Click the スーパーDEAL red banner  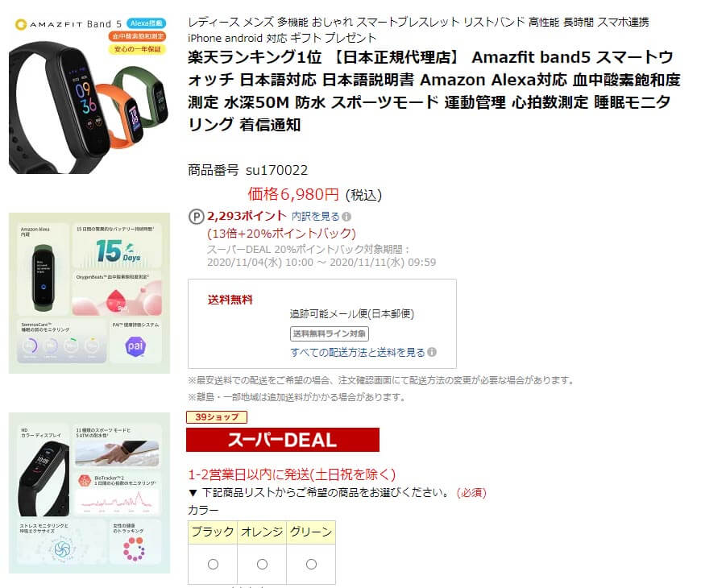pos(283,440)
